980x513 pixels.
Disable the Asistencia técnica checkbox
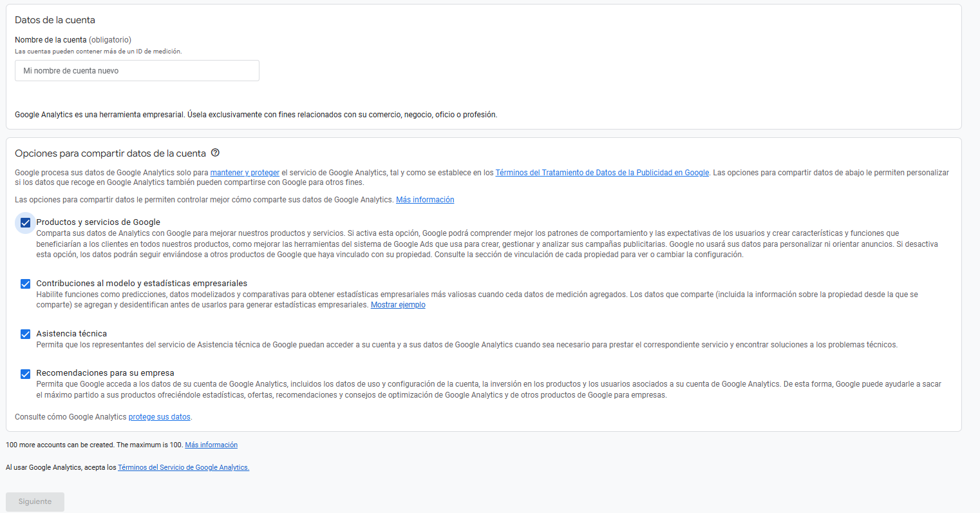point(26,334)
